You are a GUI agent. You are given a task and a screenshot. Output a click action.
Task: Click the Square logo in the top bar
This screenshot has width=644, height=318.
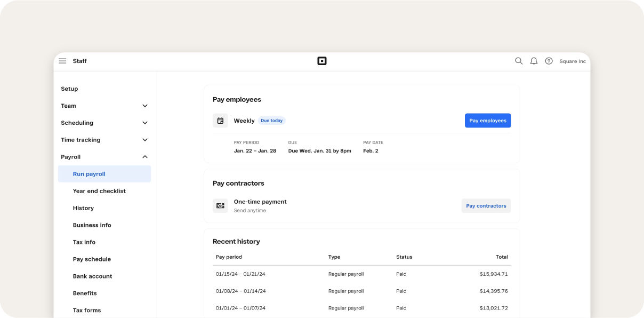point(322,61)
